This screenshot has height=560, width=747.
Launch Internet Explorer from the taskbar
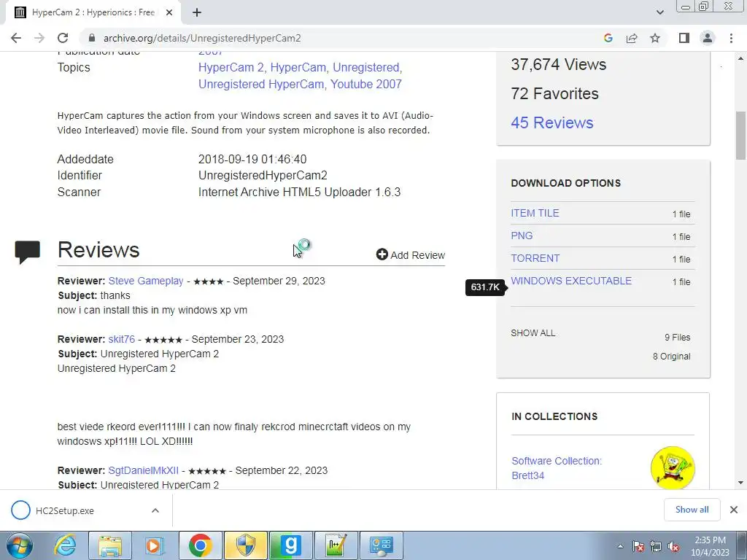65,545
